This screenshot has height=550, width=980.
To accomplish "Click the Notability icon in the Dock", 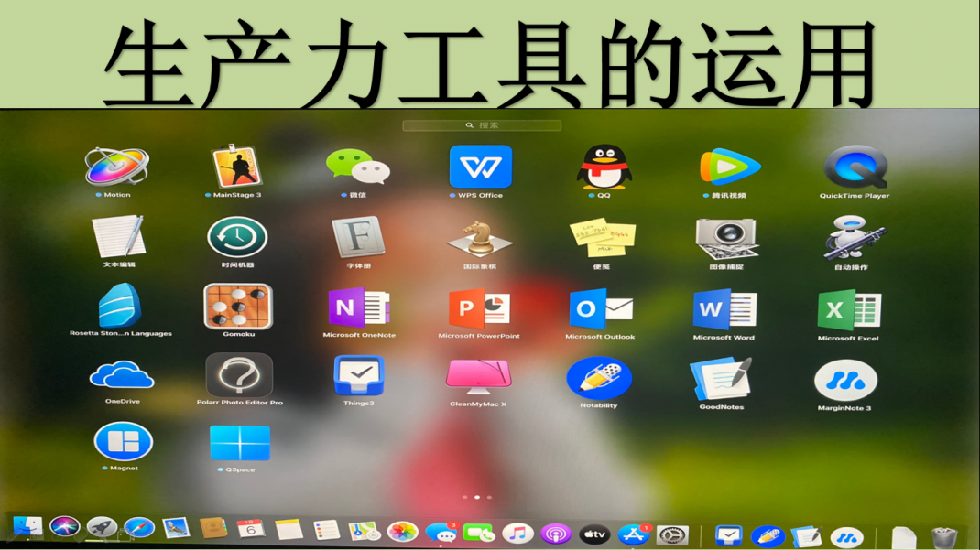I will tap(768, 536).
